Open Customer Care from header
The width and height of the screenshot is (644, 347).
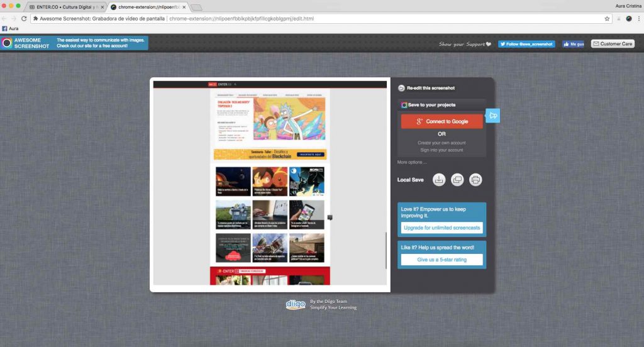point(612,44)
